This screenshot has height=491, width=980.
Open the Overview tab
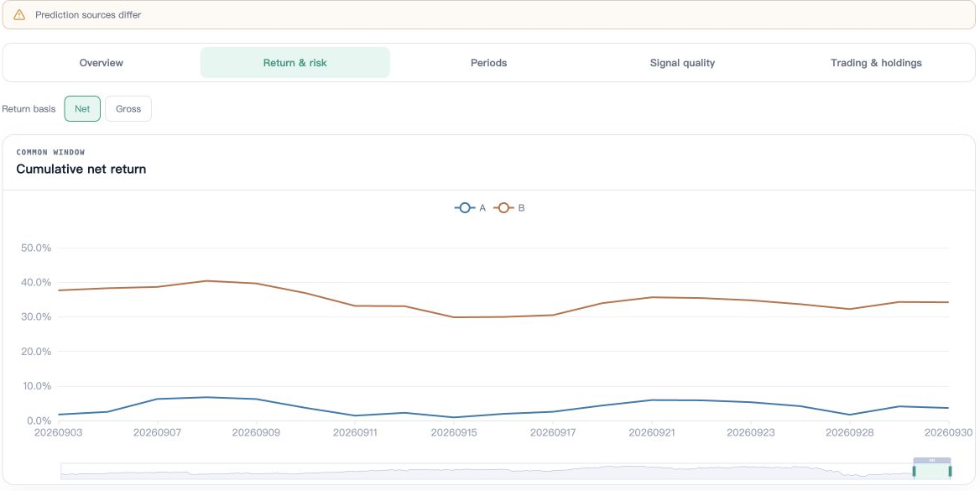[x=102, y=63]
